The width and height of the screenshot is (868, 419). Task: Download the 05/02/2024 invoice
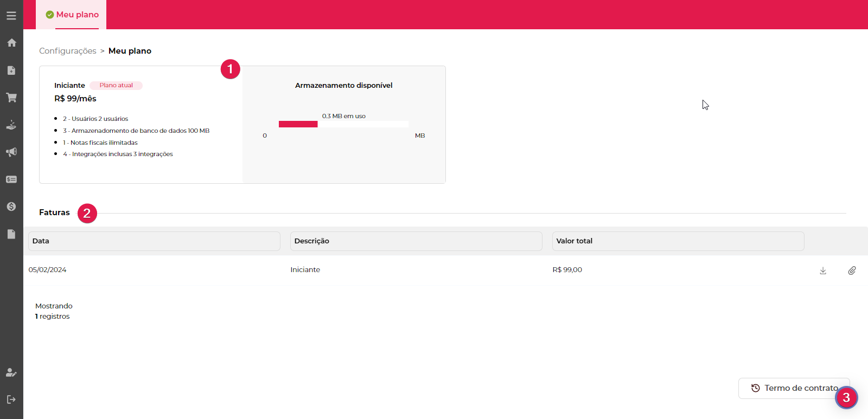pyautogui.click(x=823, y=270)
